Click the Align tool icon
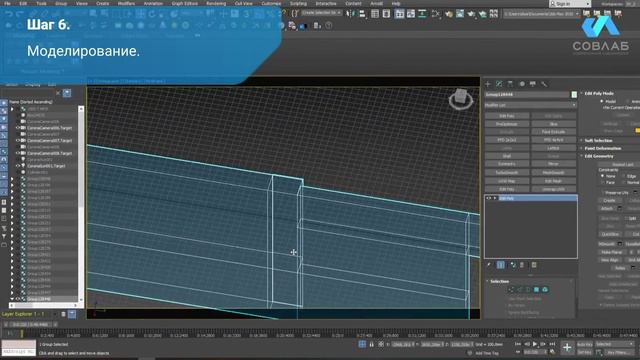640x360 pixels. pyautogui.click(x=362, y=14)
